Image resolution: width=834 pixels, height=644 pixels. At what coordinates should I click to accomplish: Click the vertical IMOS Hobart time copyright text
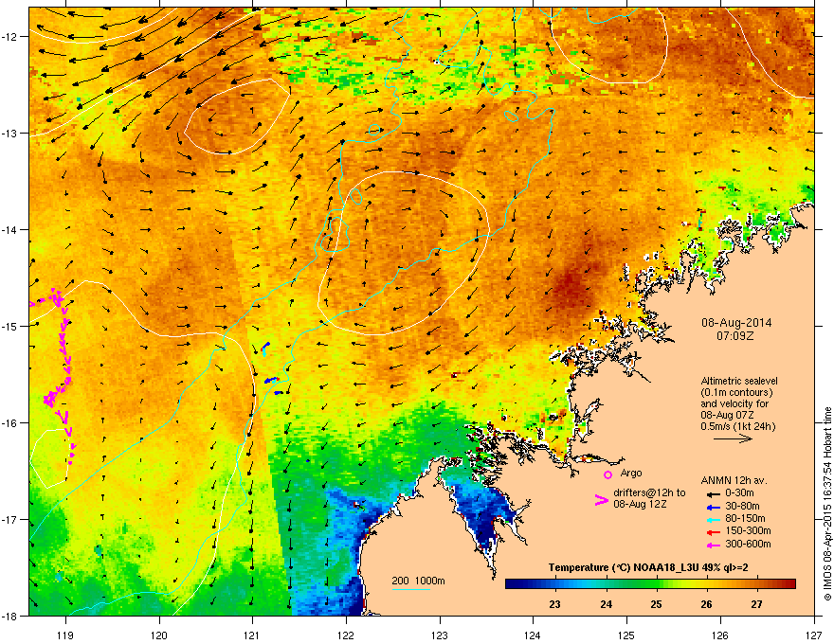[827, 504]
